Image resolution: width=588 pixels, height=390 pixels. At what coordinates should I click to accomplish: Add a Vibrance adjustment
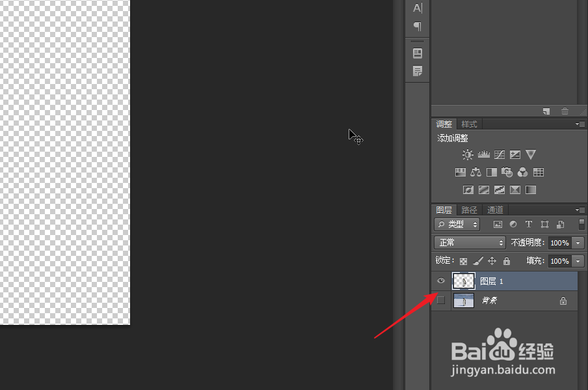(x=531, y=154)
